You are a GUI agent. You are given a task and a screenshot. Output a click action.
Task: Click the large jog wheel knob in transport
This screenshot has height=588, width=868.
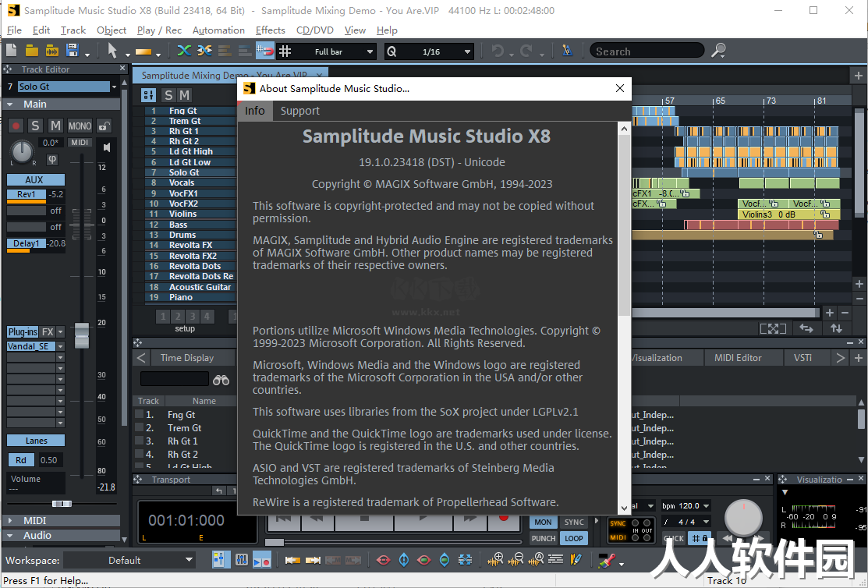point(743,519)
